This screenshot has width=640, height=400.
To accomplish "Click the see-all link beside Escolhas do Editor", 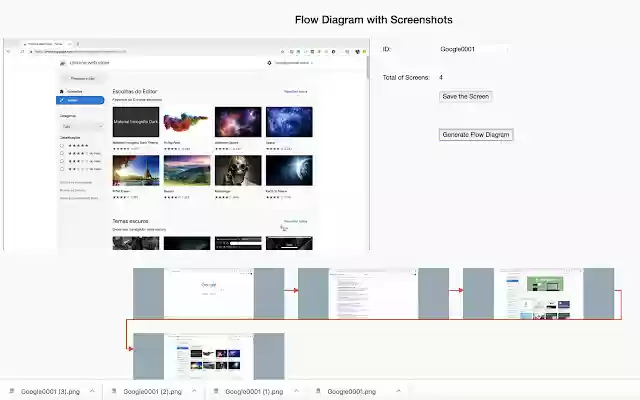I will 296,91.
